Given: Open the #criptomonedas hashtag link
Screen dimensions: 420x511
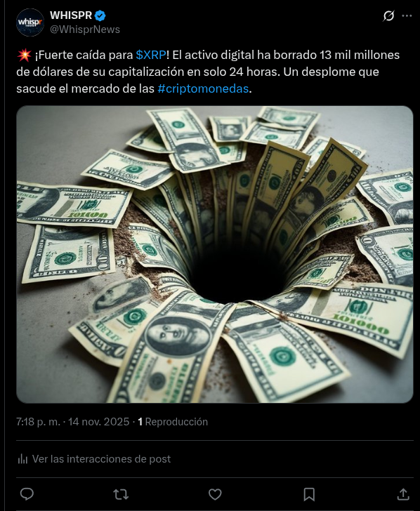Looking at the screenshot, I should [203, 88].
